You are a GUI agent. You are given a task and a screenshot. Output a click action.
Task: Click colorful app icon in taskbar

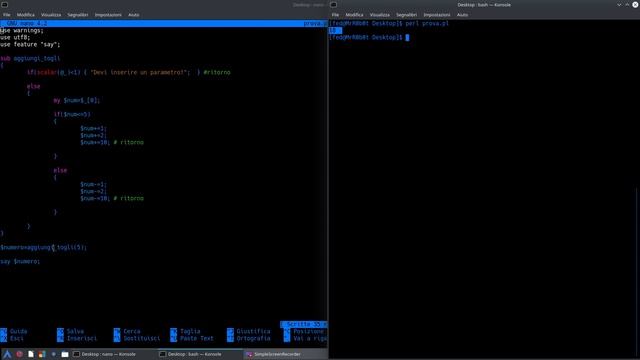(x=42, y=354)
